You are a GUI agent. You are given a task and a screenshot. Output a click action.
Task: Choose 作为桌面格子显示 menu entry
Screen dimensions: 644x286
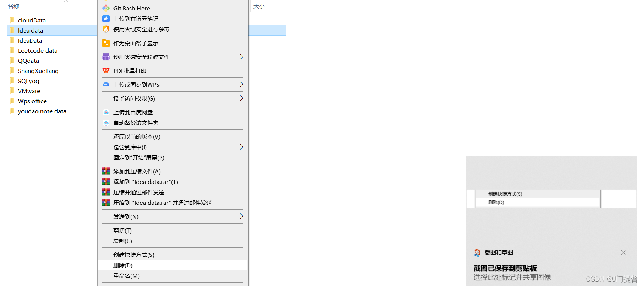(173, 43)
